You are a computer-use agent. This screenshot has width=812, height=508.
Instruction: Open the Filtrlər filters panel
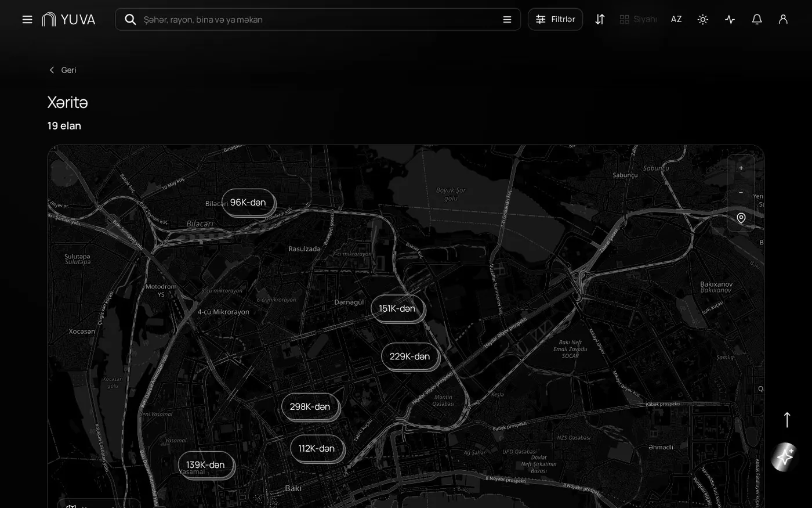555,19
